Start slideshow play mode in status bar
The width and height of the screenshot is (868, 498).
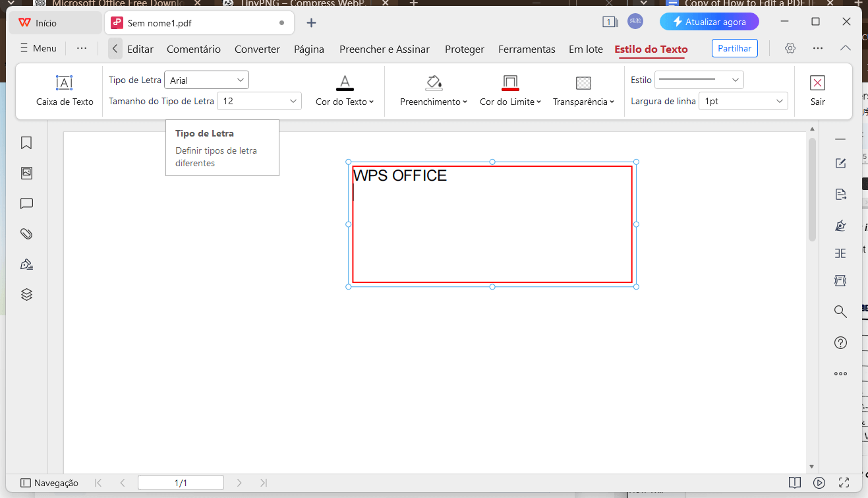click(819, 483)
